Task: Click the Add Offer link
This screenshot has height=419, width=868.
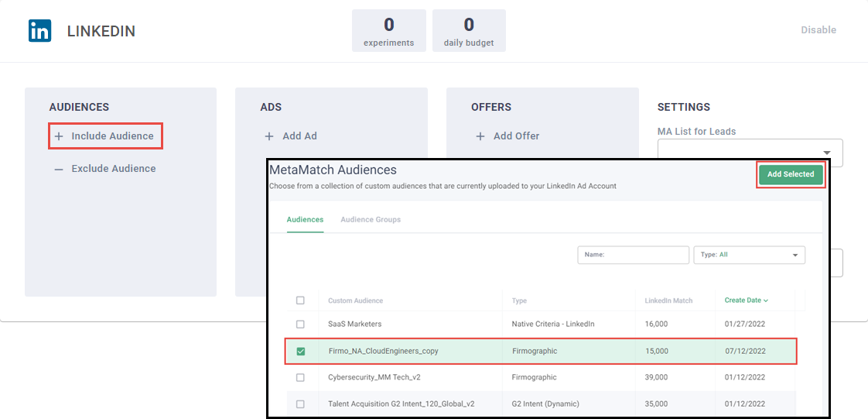Action: tap(516, 136)
